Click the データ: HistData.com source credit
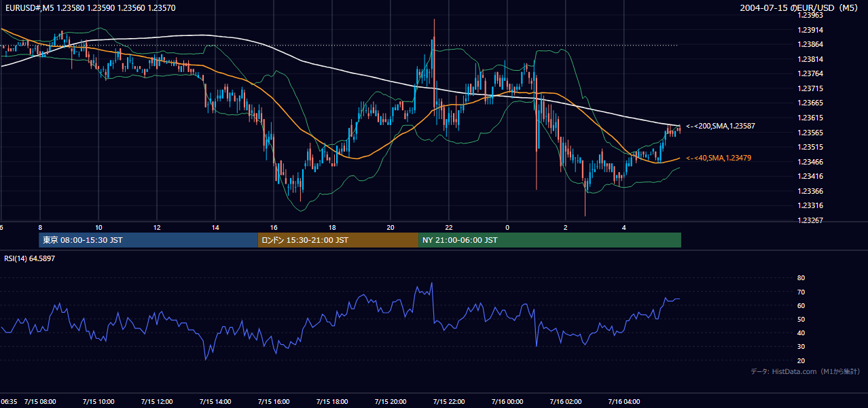The image size is (868, 408). click(x=806, y=371)
